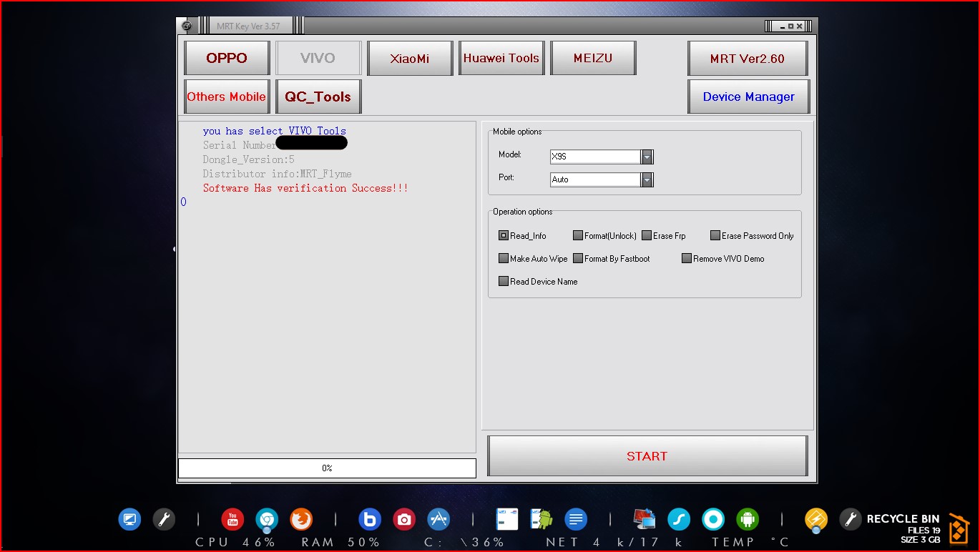Open the remote desktop computers dock icon
This screenshot has width=980, height=552.
click(645, 519)
